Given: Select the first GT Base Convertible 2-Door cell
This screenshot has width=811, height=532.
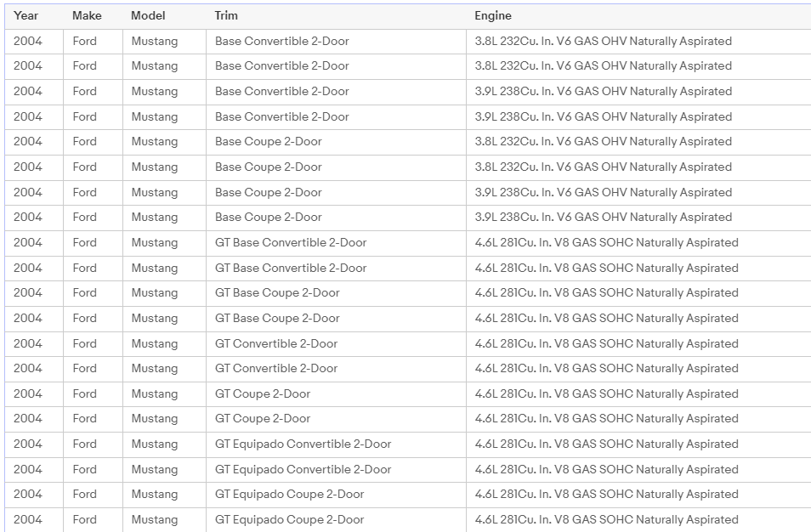Looking at the screenshot, I should pyautogui.click(x=291, y=242).
